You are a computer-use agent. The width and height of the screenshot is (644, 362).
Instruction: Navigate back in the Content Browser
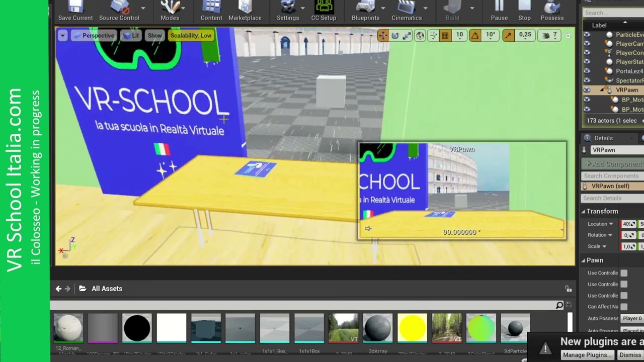pos(58,289)
